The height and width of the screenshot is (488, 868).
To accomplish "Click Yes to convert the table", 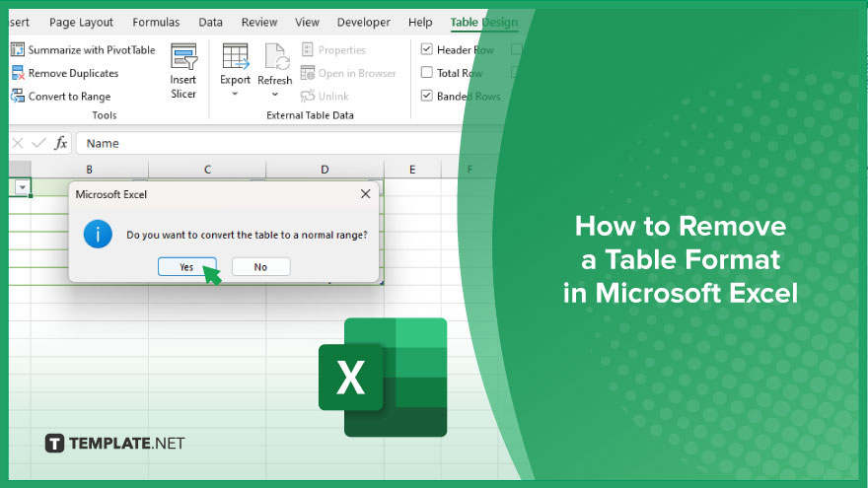I will (x=187, y=267).
